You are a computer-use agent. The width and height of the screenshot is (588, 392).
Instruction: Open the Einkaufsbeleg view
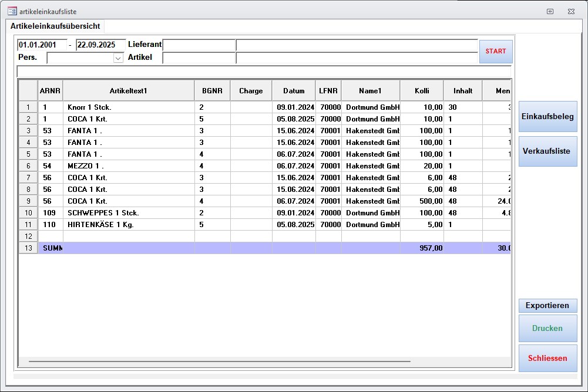pyautogui.click(x=547, y=116)
